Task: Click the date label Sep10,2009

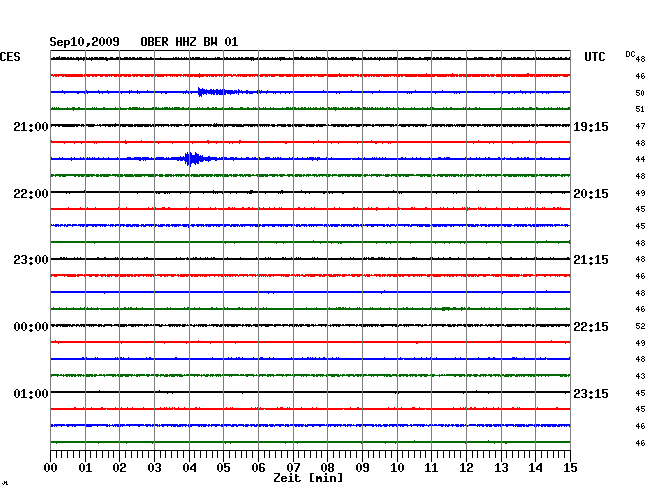Action: click(85, 42)
